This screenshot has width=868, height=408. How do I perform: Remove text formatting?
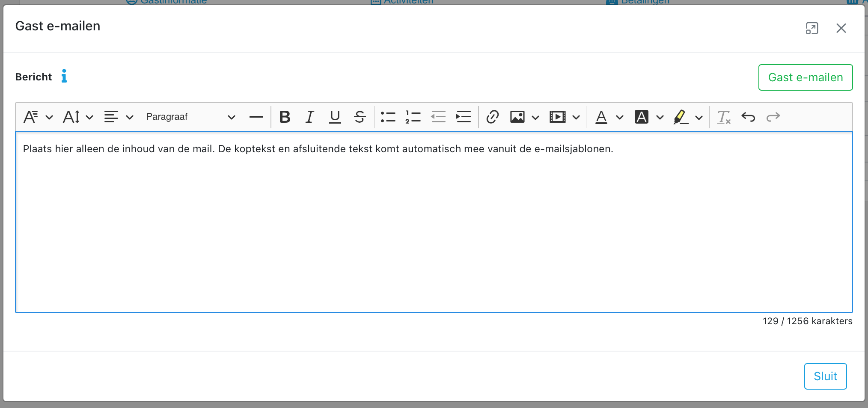pos(723,117)
